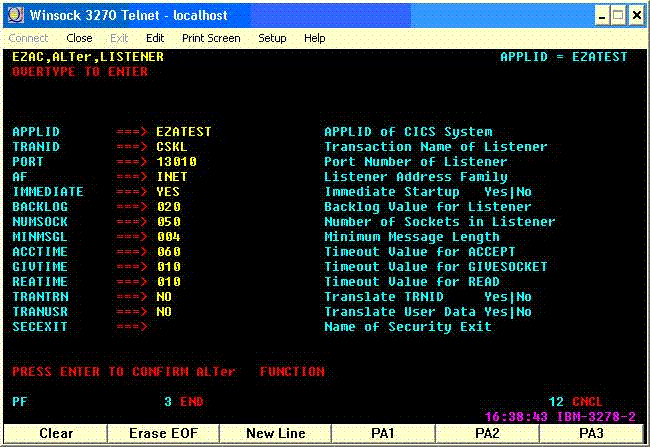Click the Winsock 3270 Telnet title bar icon
This screenshot has height=447, width=650.
tap(16, 15)
